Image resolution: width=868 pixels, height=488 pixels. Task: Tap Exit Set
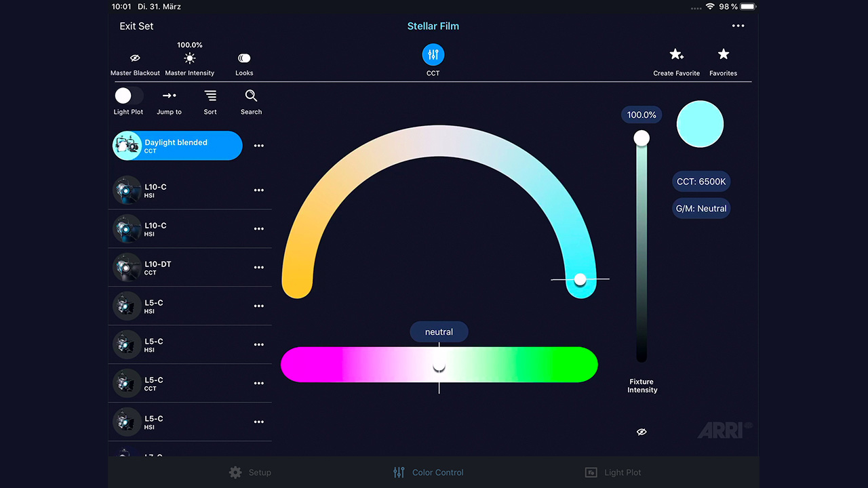[136, 26]
